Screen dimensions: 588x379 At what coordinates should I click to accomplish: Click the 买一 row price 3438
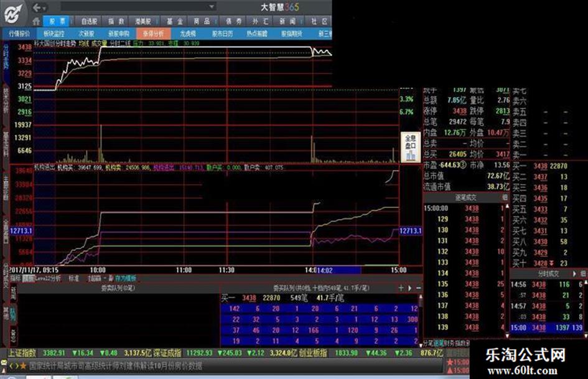(540, 166)
